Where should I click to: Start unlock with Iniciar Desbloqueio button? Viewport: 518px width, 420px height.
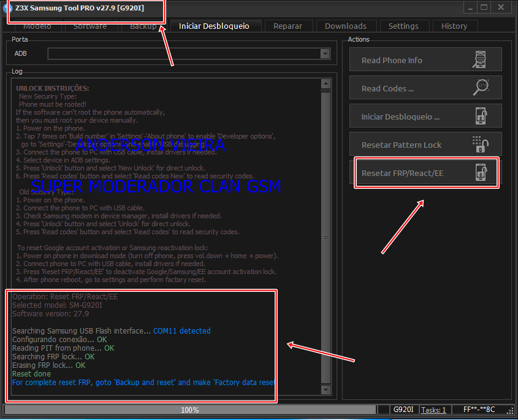click(x=425, y=116)
